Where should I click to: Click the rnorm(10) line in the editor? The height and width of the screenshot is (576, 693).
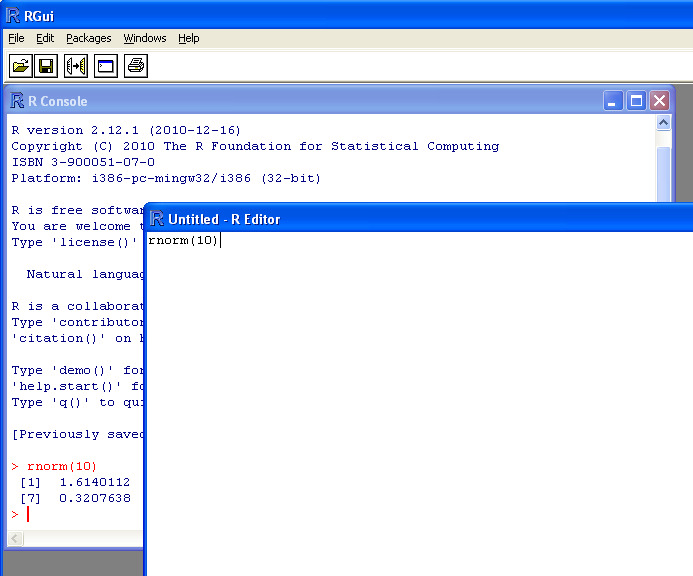183,241
